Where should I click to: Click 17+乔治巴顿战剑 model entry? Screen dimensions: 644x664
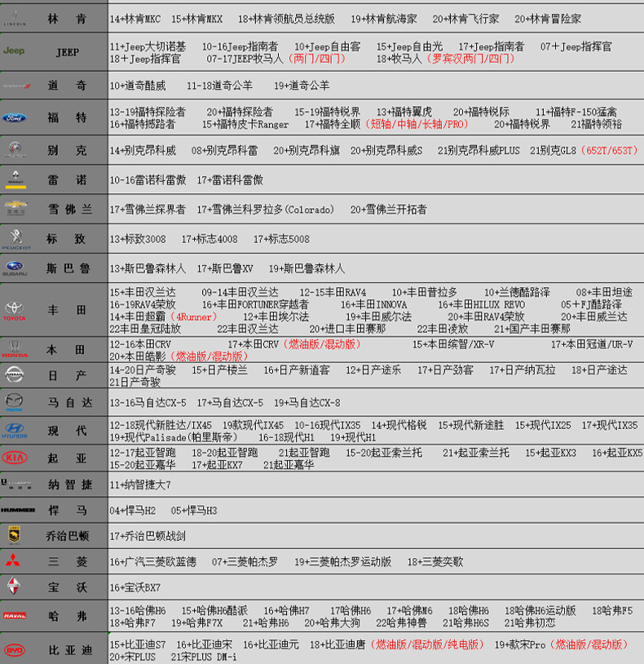click(148, 537)
